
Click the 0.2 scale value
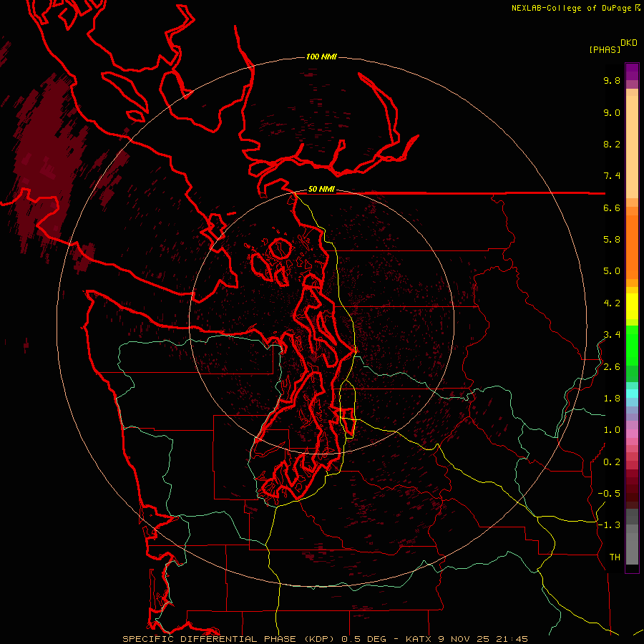(x=612, y=462)
